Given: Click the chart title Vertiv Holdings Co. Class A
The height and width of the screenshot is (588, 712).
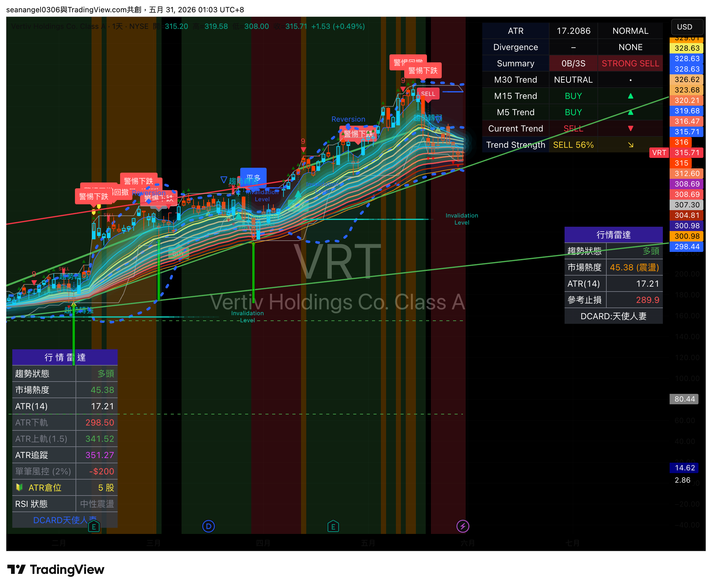Looking at the screenshot, I should click(x=58, y=26).
